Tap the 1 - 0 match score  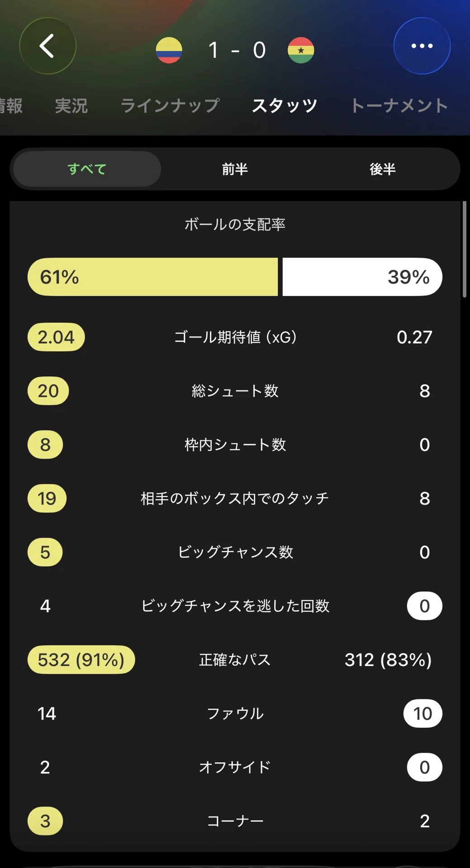click(237, 50)
